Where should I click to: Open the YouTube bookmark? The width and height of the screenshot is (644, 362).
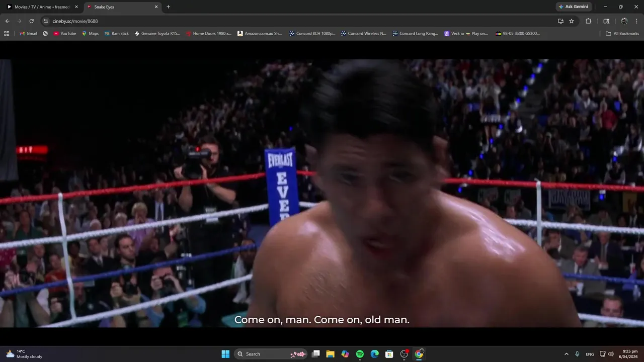click(x=64, y=34)
